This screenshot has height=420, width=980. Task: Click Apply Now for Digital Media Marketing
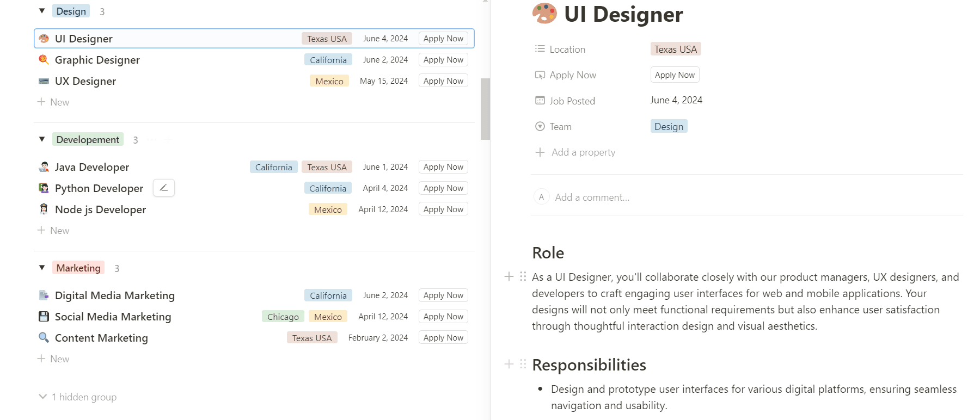[x=443, y=295]
